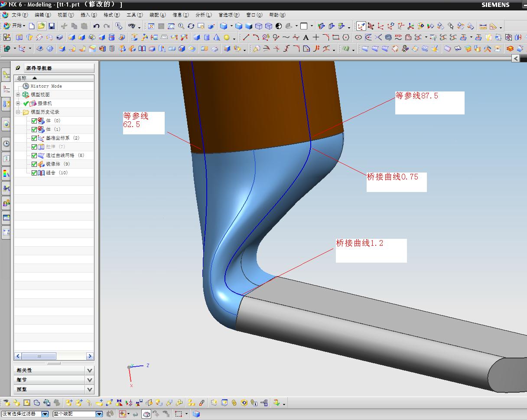Viewport: 527px width, 420px height.
Task: Click the pin icon beside 部件导航器 title
Action: [x=18, y=68]
